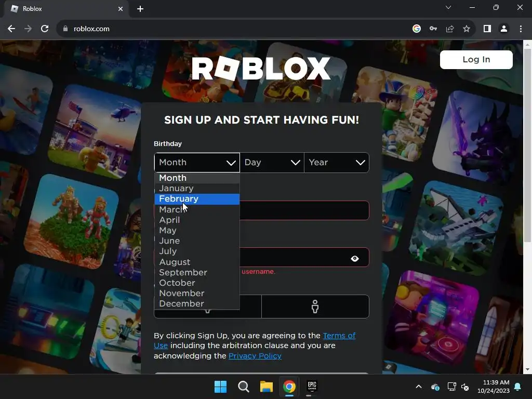Open the Day dropdown
Screen dimensions: 532x399
[x=272, y=163]
